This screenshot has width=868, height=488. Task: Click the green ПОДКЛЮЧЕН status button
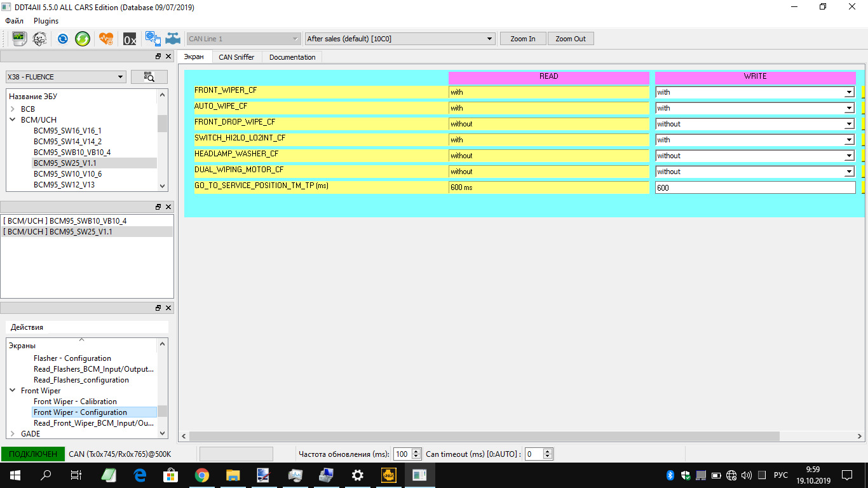[33, 454]
